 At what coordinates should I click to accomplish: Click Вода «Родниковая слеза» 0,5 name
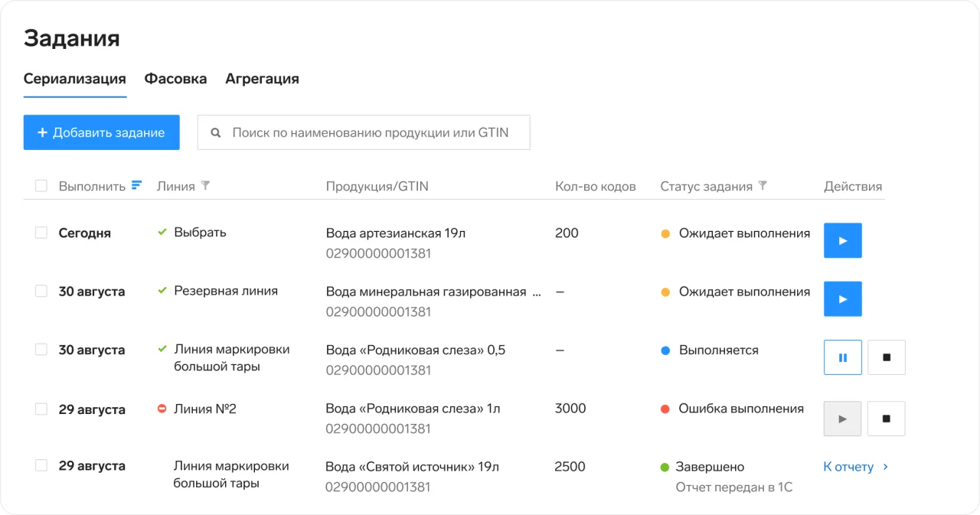pos(416,350)
